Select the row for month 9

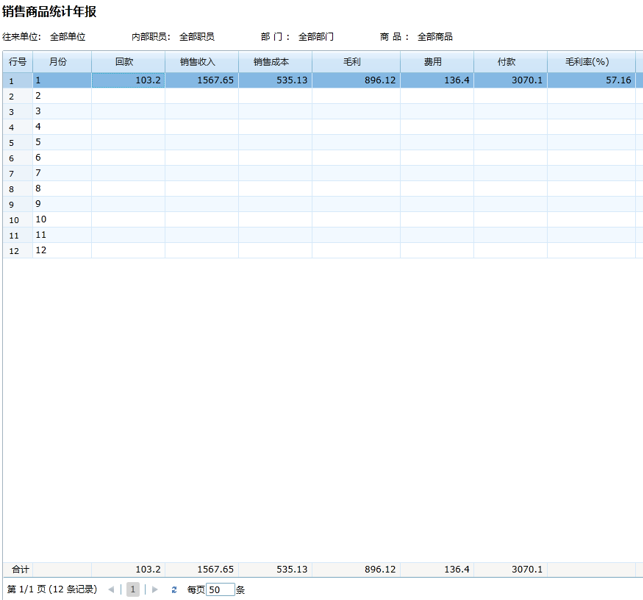pyautogui.click(x=62, y=204)
